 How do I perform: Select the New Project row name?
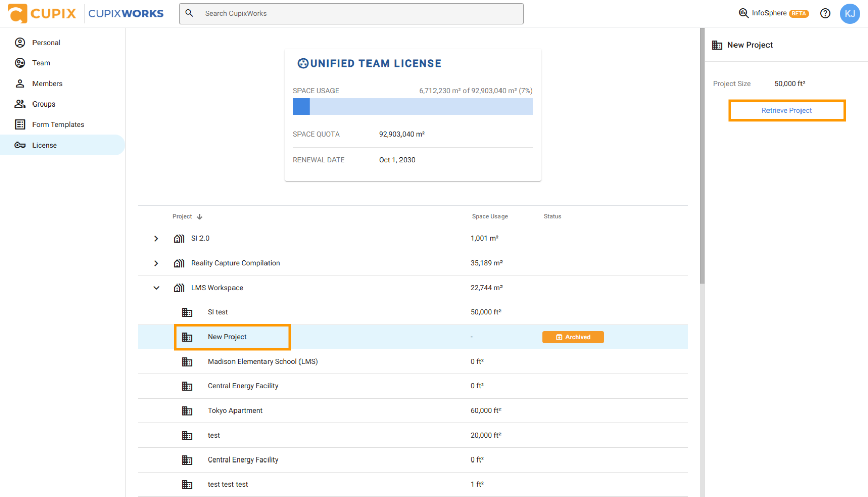(227, 337)
